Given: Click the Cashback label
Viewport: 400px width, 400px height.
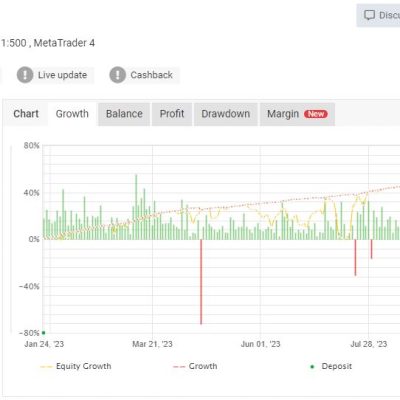Looking at the screenshot, I should (152, 75).
